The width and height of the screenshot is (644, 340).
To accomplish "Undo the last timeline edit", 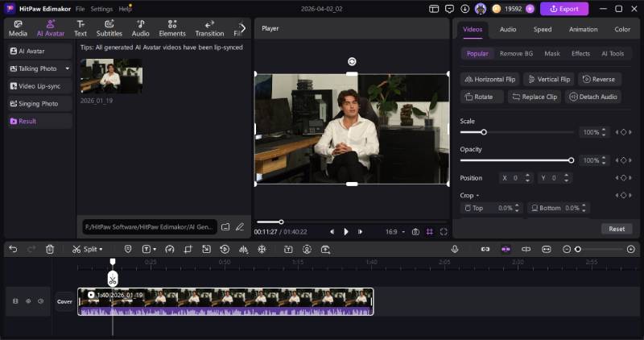I will click(13, 249).
